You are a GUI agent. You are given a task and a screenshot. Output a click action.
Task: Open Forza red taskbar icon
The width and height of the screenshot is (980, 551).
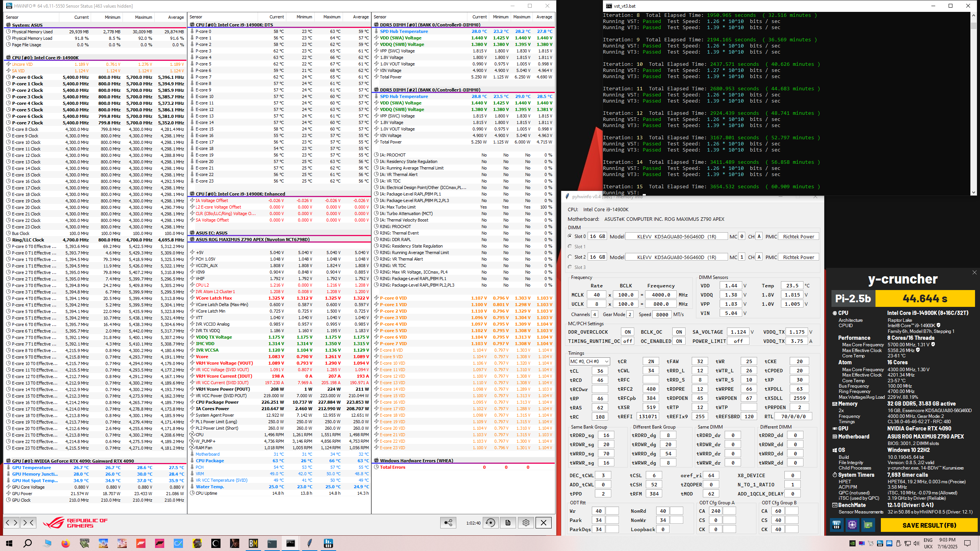point(141,543)
